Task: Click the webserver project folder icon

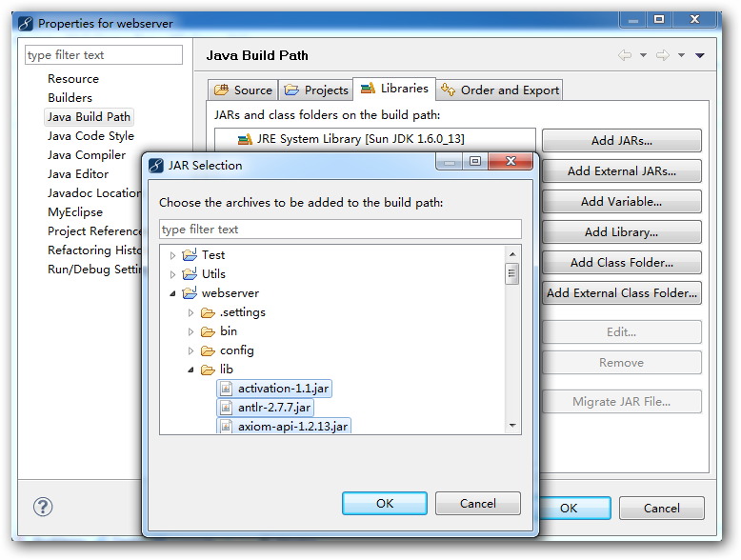Action: [190, 293]
